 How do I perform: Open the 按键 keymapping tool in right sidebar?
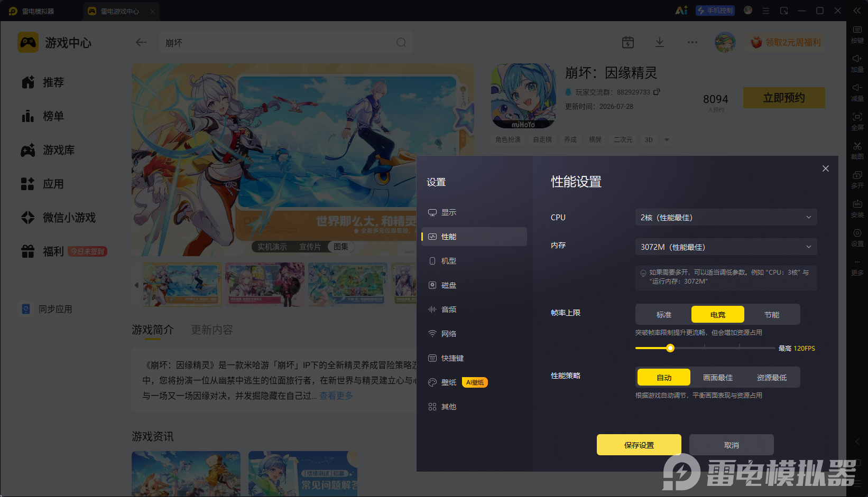(x=857, y=34)
